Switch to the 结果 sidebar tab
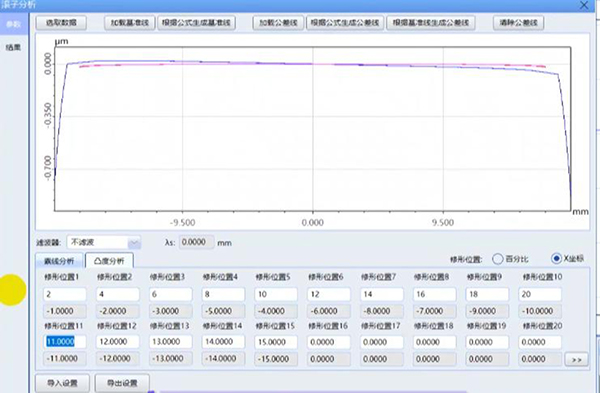Screen dimensions: 600x393 tap(13, 47)
